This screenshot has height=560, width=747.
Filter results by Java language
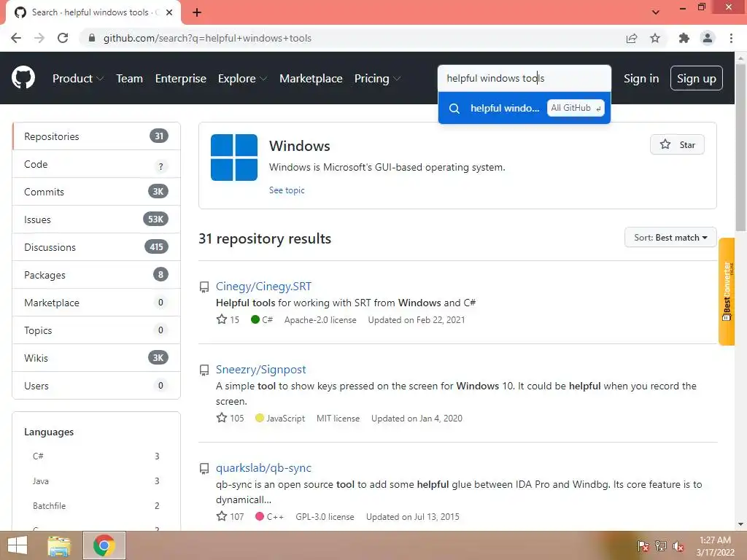96,481
